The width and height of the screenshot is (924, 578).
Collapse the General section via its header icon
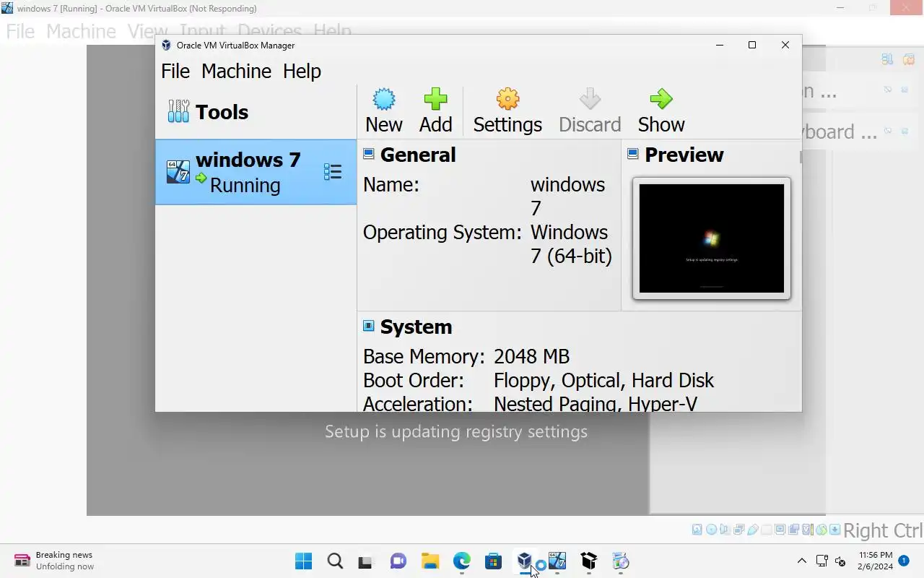(369, 154)
